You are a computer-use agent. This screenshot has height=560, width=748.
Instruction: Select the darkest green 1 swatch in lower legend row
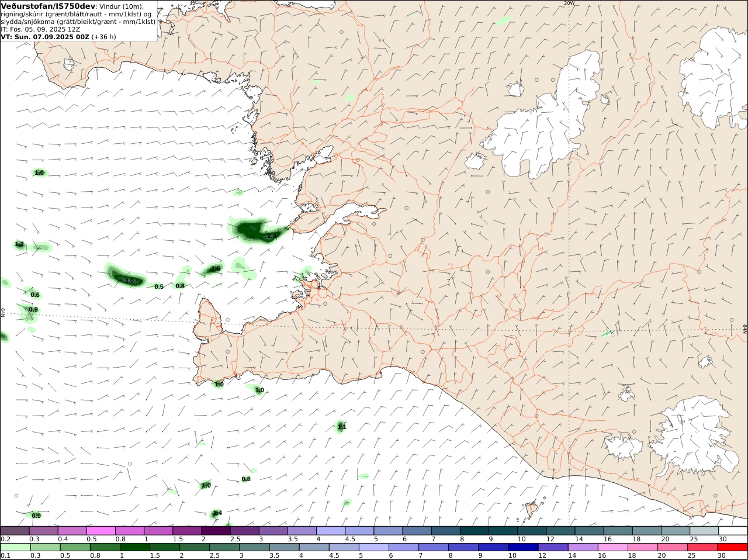(x=134, y=547)
